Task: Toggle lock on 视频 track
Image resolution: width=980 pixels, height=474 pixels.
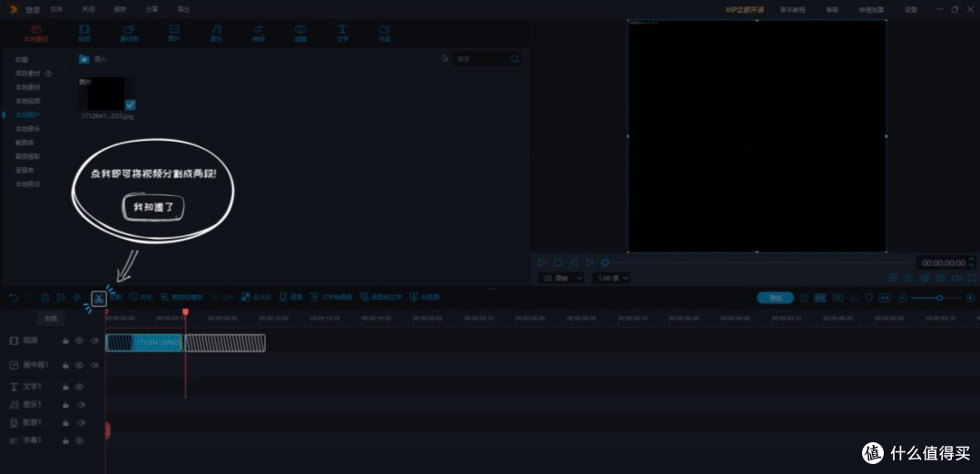Action: pos(65,341)
